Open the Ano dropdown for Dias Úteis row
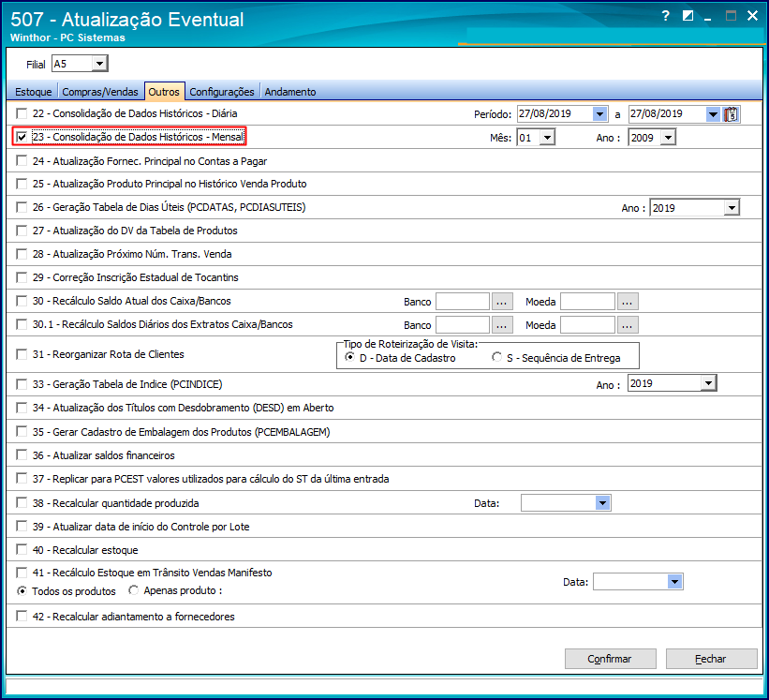769x700 pixels. click(732, 208)
